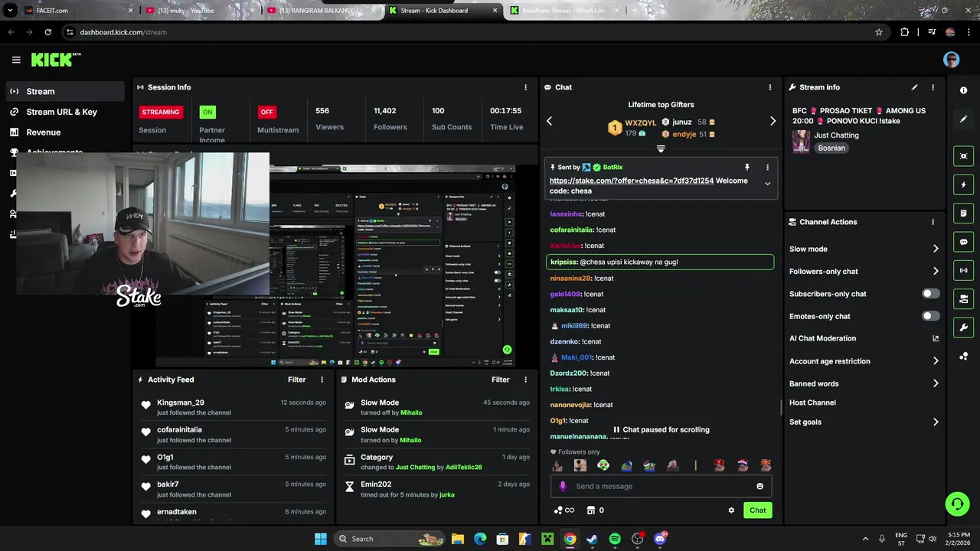
Task: Open Activity Feed options menu
Action: [322, 380]
